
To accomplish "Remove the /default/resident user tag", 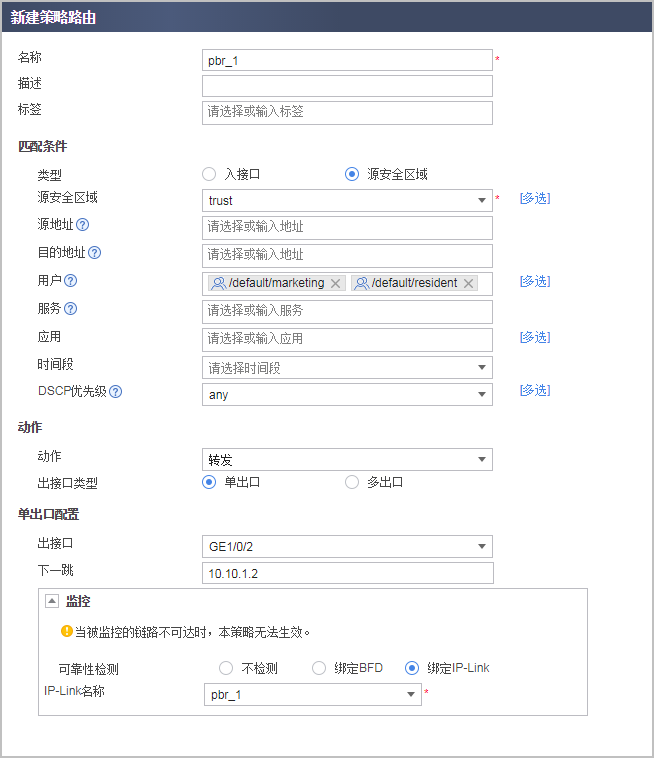I will (468, 284).
